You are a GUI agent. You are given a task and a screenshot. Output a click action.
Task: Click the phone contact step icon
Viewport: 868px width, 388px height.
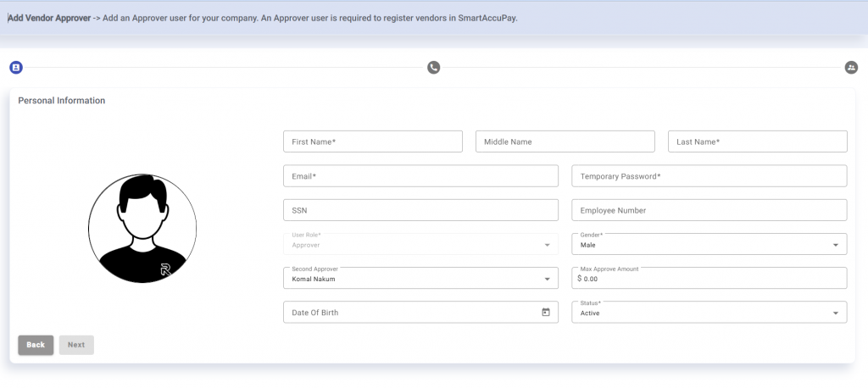click(434, 67)
